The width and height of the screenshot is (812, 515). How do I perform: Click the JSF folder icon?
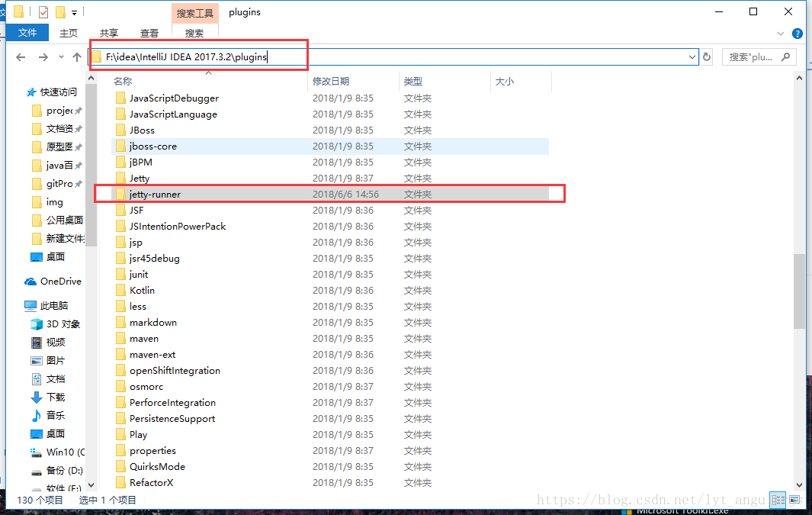pyautogui.click(x=120, y=211)
